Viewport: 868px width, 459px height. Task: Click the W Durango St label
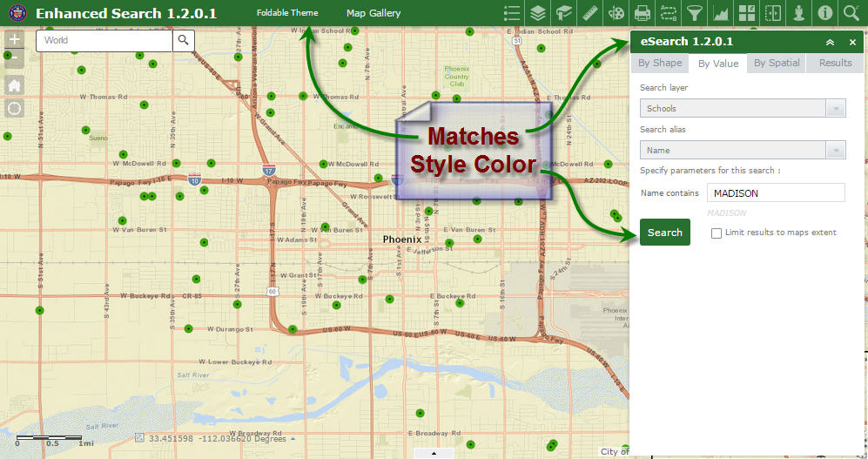click(x=231, y=329)
